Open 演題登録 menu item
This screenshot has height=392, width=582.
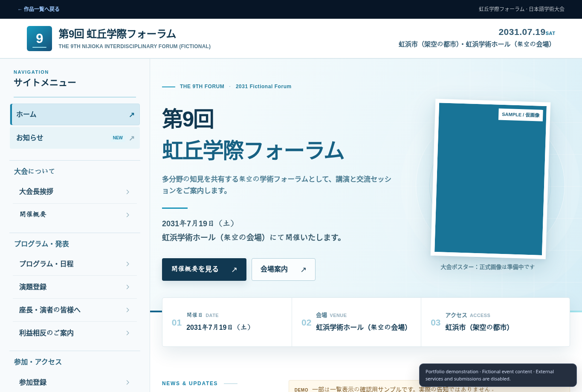pos(75,287)
